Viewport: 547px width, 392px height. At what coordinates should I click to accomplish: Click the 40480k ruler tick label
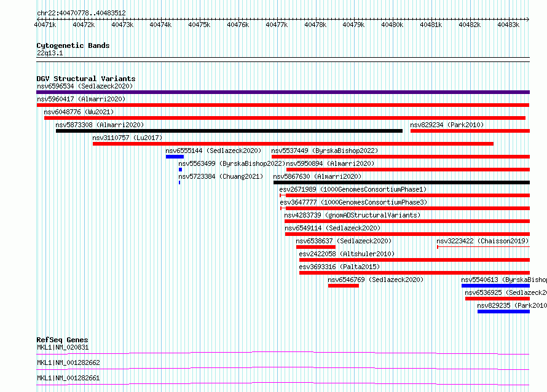[x=392, y=25]
